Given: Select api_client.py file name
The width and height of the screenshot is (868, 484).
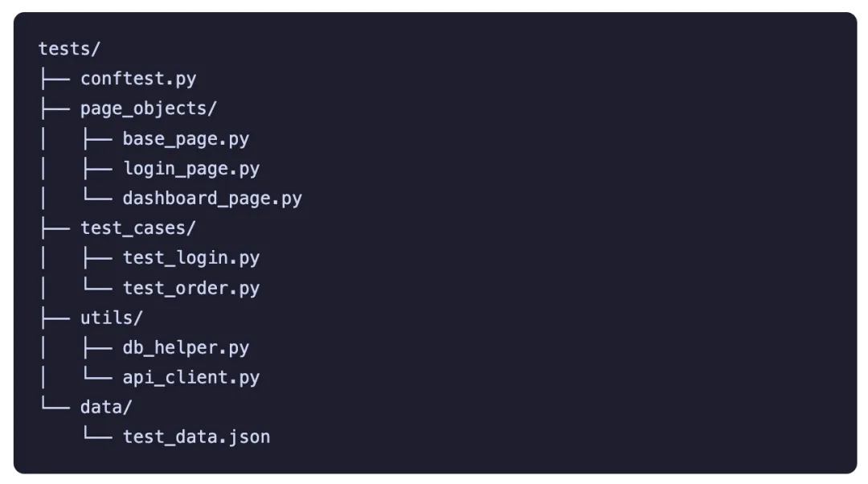Looking at the screenshot, I should [x=191, y=378].
